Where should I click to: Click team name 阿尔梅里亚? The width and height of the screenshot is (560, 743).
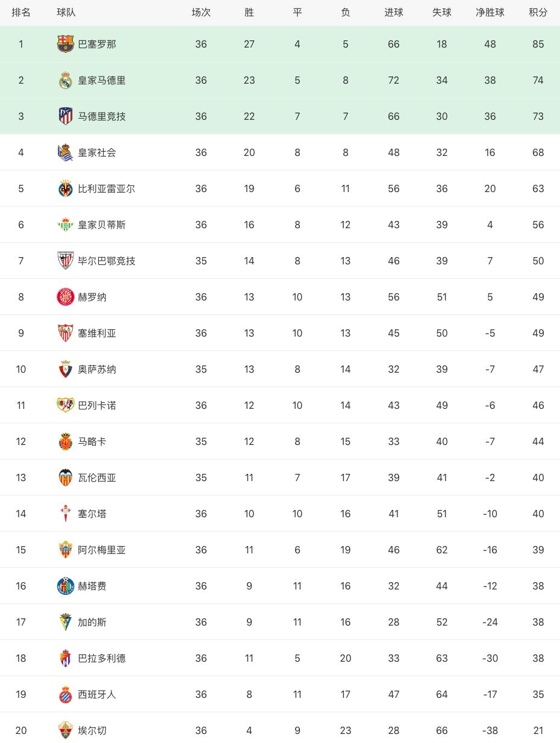[x=102, y=550]
